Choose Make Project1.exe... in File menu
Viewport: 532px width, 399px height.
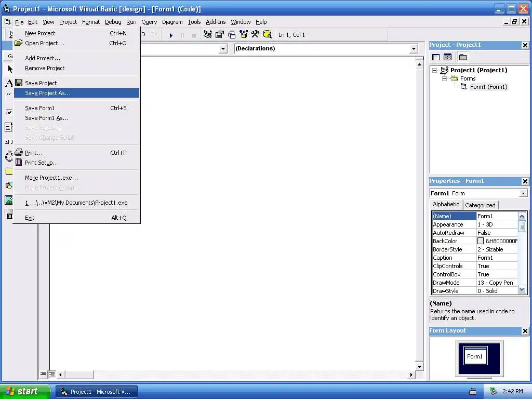pyautogui.click(x=77, y=178)
